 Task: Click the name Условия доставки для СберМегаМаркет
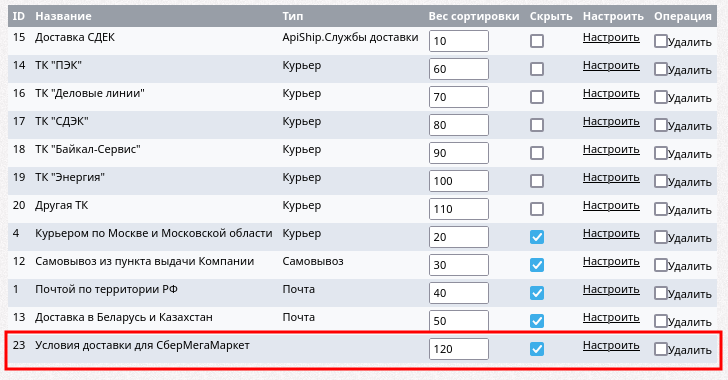(x=142, y=346)
